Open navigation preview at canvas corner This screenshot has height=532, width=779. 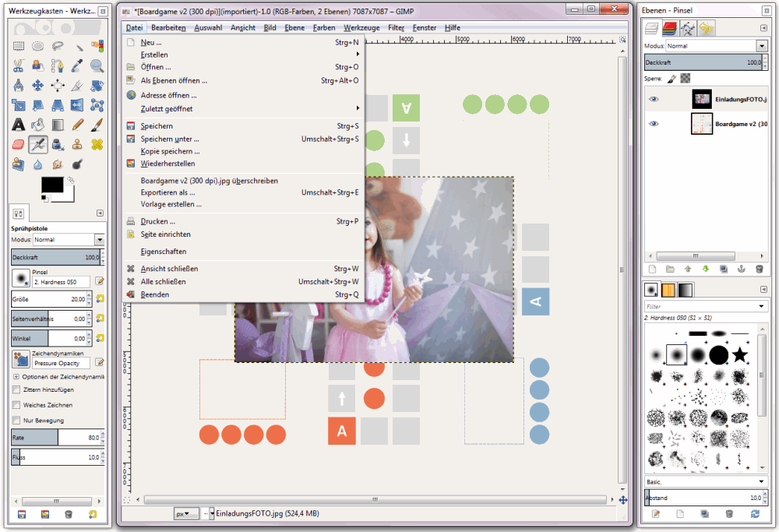pyautogui.click(x=623, y=500)
